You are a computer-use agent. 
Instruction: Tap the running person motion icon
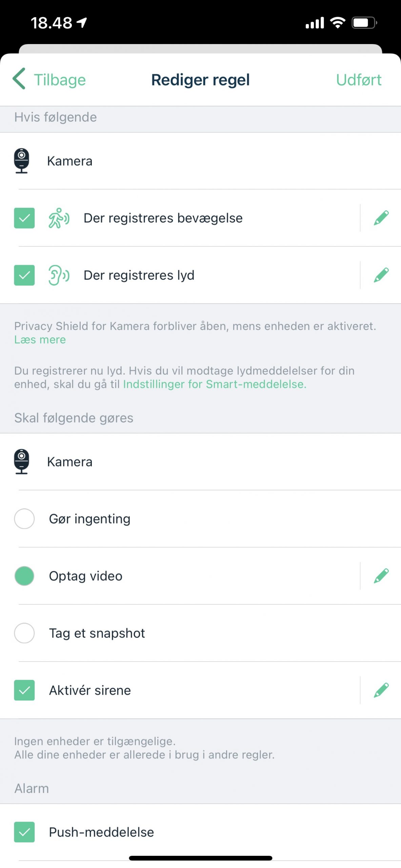[x=59, y=218]
